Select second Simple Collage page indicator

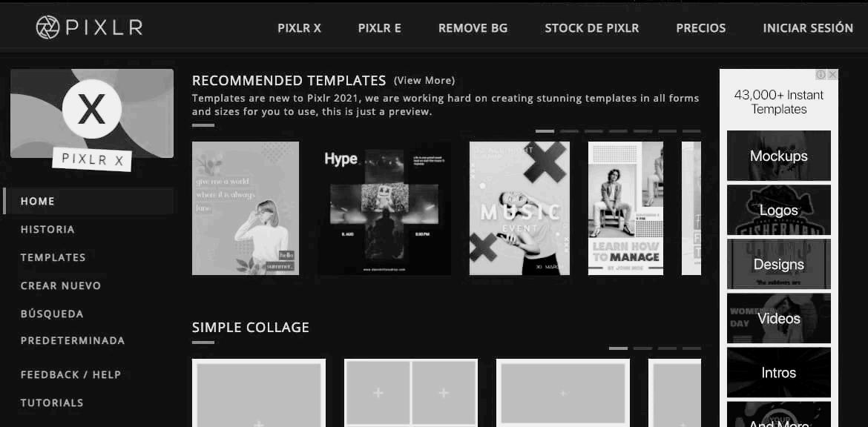click(x=642, y=348)
